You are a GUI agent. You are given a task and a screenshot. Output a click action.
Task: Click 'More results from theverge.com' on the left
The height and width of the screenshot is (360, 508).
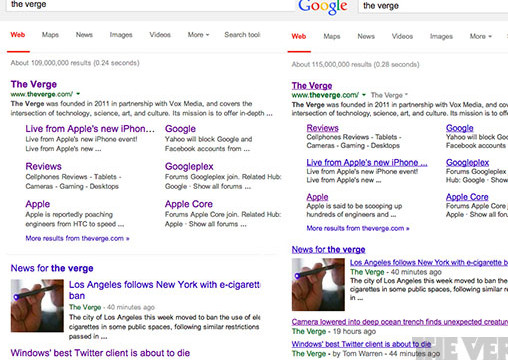click(x=77, y=238)
